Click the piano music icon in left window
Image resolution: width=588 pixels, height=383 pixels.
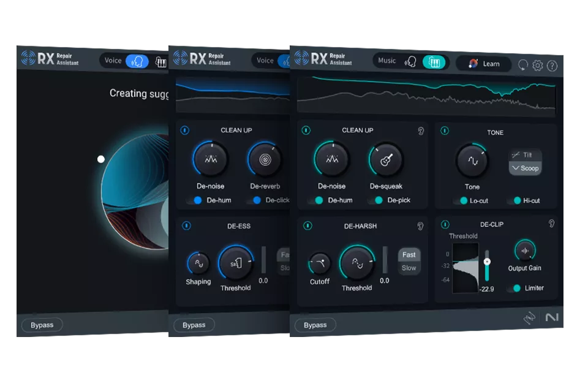point(161,62)
